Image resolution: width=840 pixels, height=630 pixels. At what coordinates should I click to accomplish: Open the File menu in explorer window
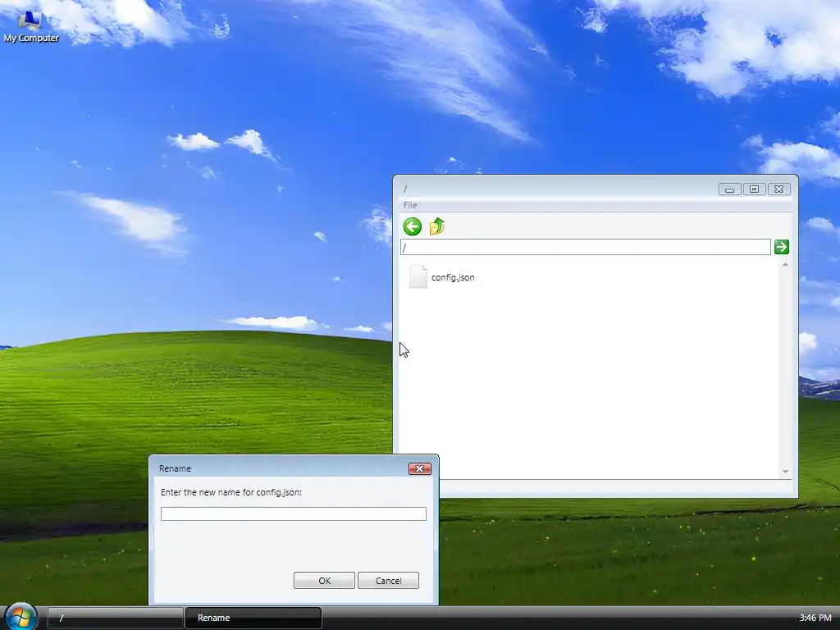(410, 205)
